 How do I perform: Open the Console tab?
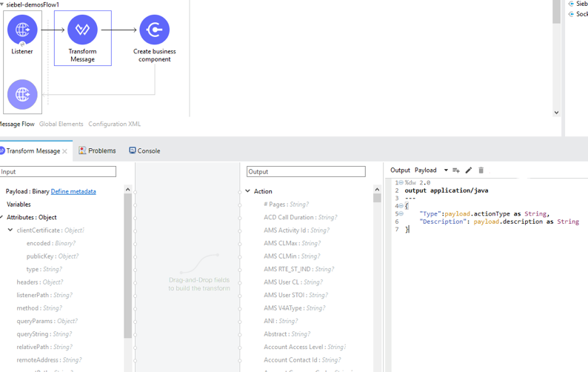point(144,150)
